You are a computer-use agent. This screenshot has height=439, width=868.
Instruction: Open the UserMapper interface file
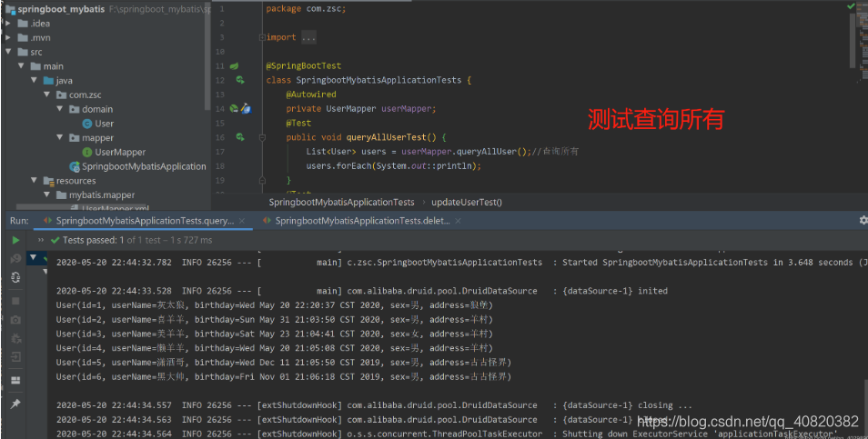[x=119, y=153]
